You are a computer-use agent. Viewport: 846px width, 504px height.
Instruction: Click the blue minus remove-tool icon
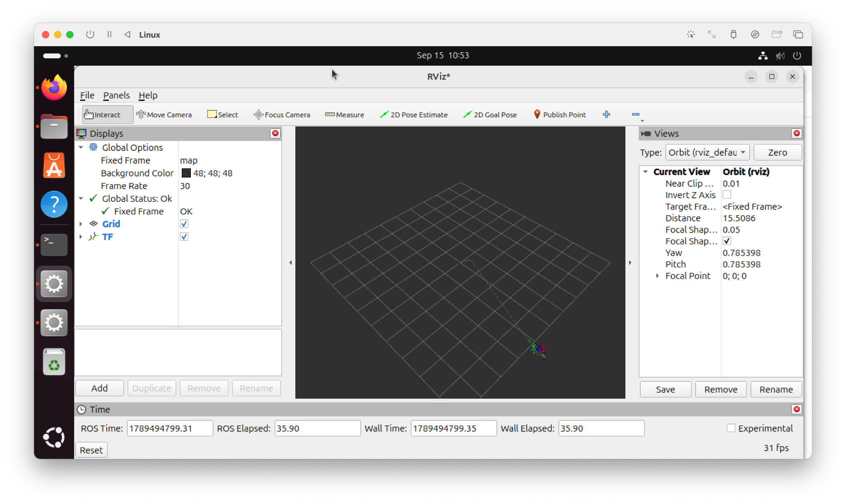636,114
